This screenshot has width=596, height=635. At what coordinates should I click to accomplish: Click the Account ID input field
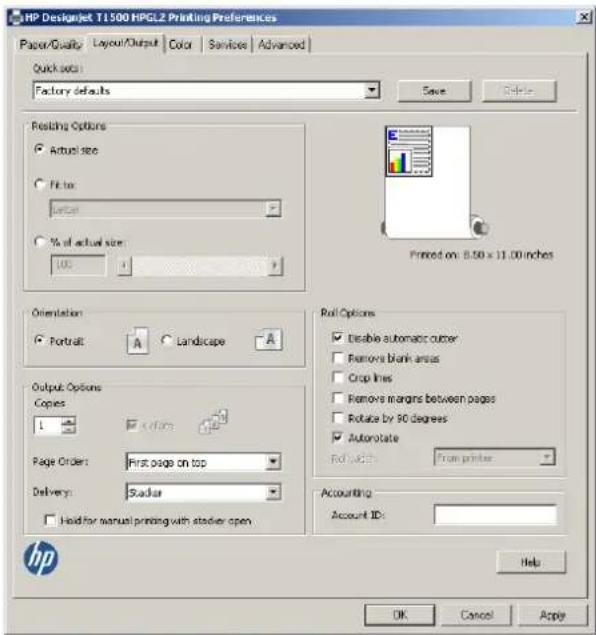[495, 515]
